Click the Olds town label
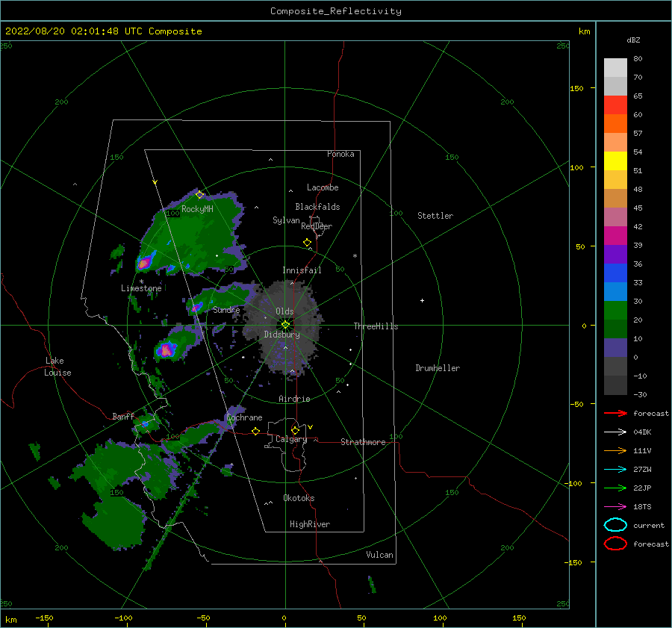This screenshot has width=672, height=628. pos(284,311)
